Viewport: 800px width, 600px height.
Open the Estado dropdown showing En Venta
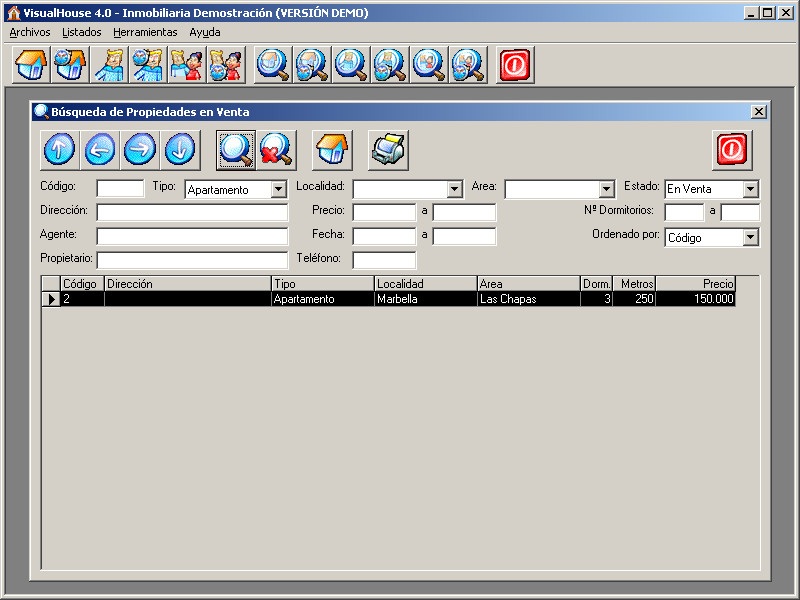coord(750,189)
